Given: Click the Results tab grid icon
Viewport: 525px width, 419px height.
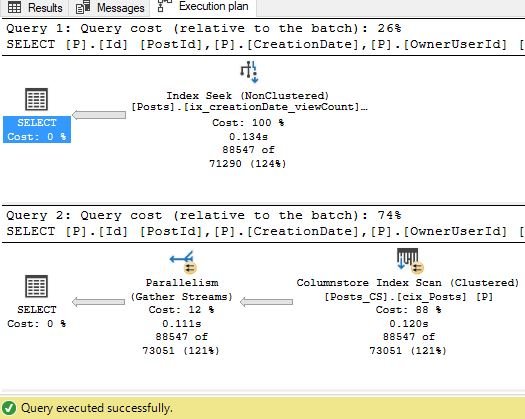Looking at the screenshot, I should (14, 7).
